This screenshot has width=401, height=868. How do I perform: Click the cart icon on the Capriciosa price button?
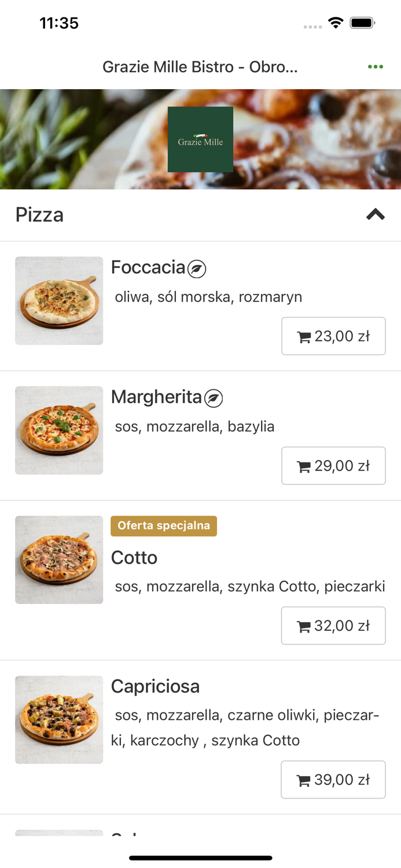pos(304,779)
